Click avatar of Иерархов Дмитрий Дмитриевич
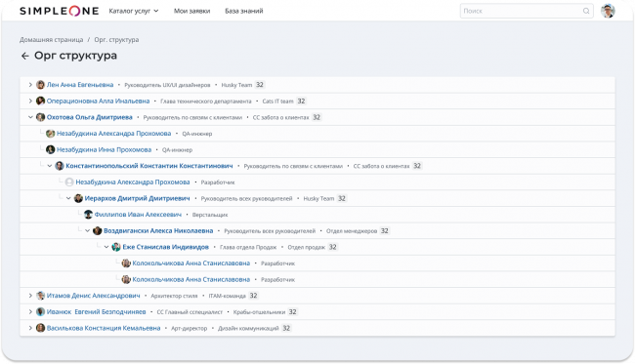The width and height of the screenshot is (635, 364). [x=78, y=198]
